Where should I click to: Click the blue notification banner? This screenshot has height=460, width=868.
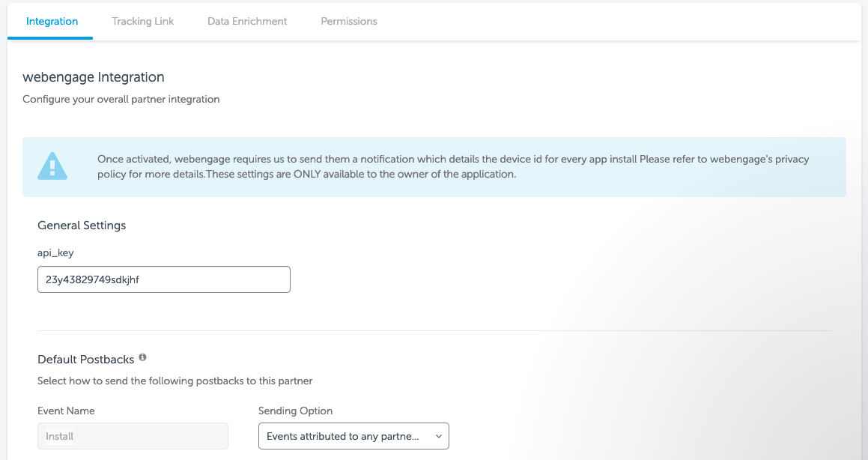tap(434, 166)
